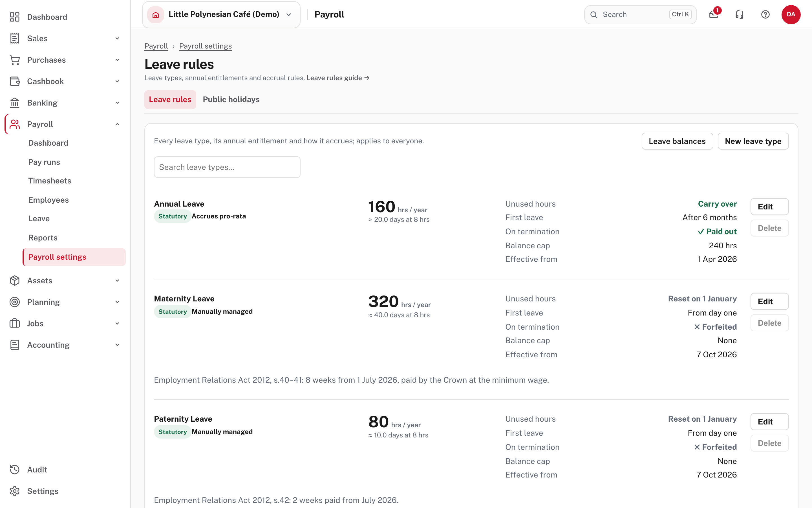Open the Little Polynesian Café company dropdown

tap(221, 14)
